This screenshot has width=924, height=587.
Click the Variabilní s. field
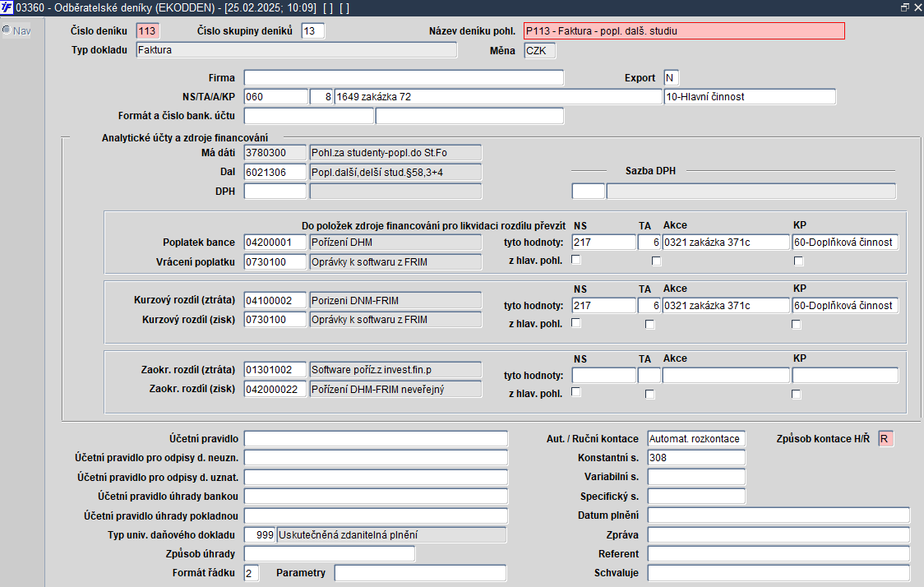click(696, 477)
